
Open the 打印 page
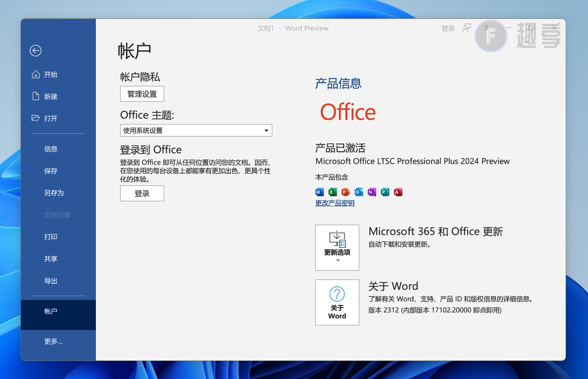tap(58, 237)
